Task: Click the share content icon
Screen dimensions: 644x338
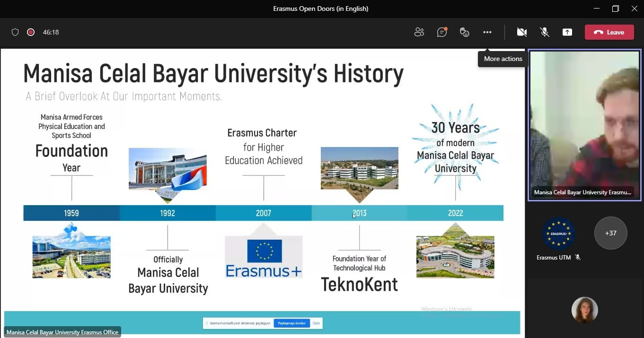Action: [567, 32]
